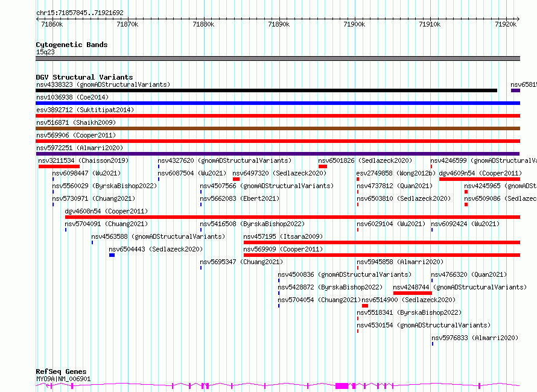Click the chr15:71857845..71921692 coordinate text

80,13
